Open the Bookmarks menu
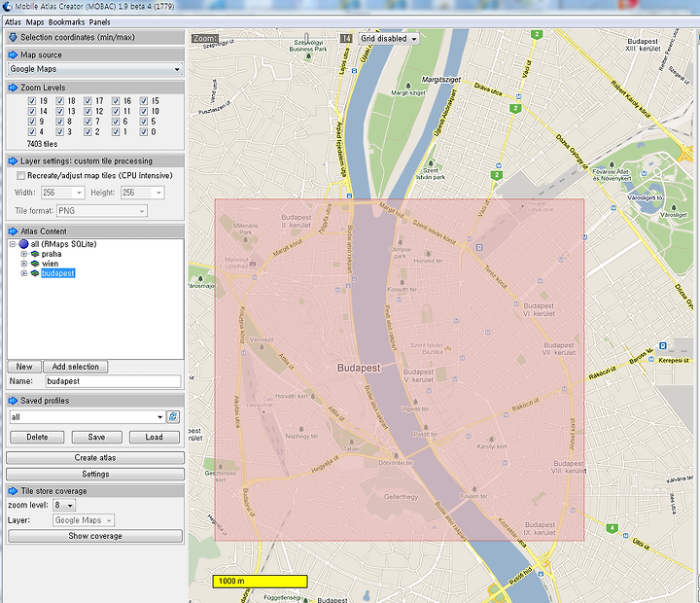Viewport: 700px width, 603px height. [x=66, y=22]
